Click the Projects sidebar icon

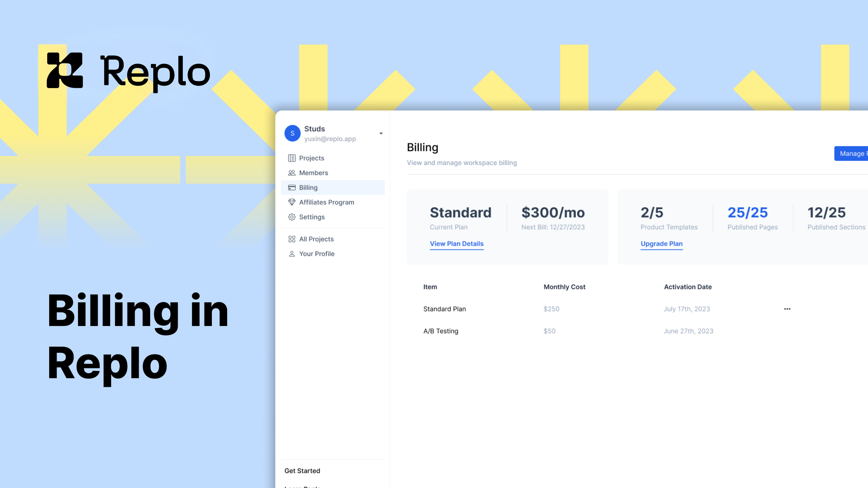tap(292, 158)
